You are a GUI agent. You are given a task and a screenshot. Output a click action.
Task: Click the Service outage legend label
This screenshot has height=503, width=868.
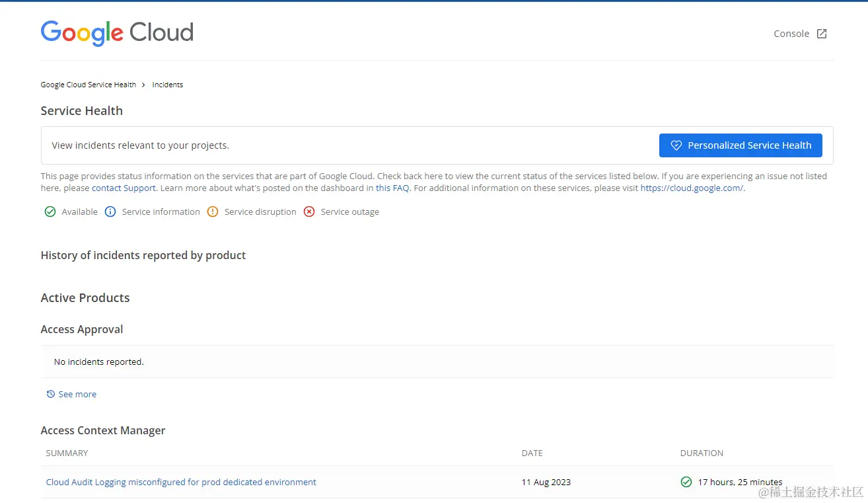(x=350, y=212)
